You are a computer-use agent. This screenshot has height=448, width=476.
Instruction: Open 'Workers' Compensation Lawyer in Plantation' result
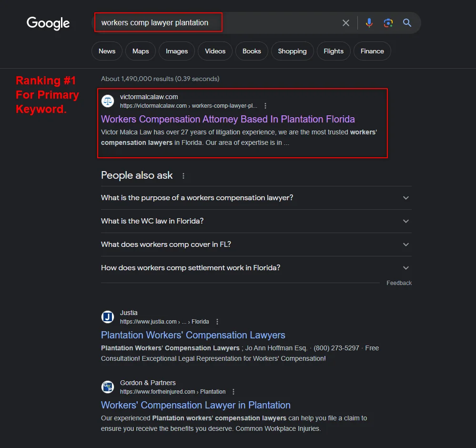point(196,405)
